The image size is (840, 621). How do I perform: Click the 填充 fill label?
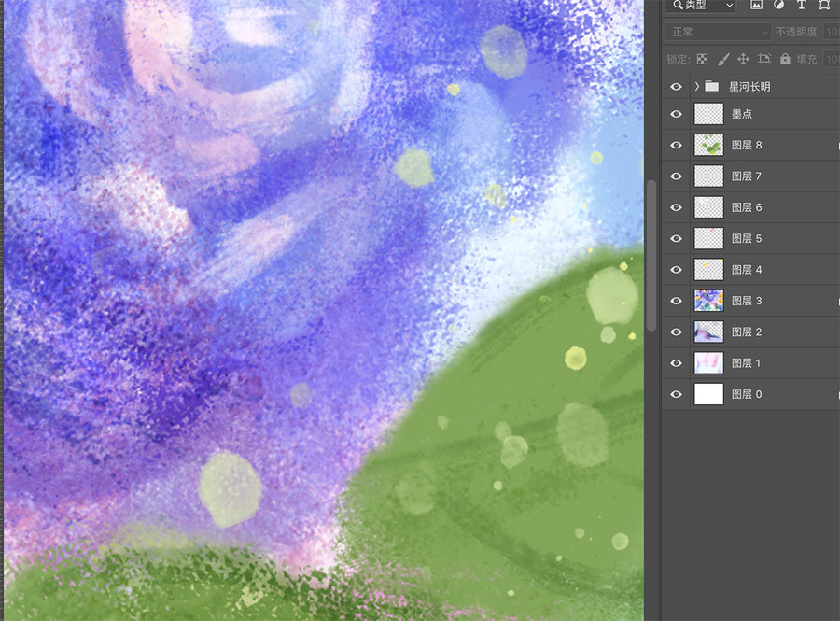809,59
